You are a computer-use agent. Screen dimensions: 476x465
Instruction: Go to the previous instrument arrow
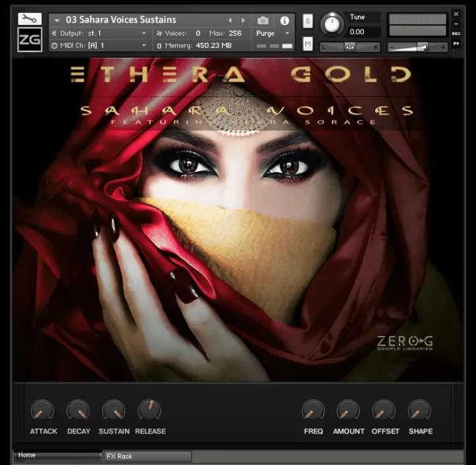[x=230, y=20]
